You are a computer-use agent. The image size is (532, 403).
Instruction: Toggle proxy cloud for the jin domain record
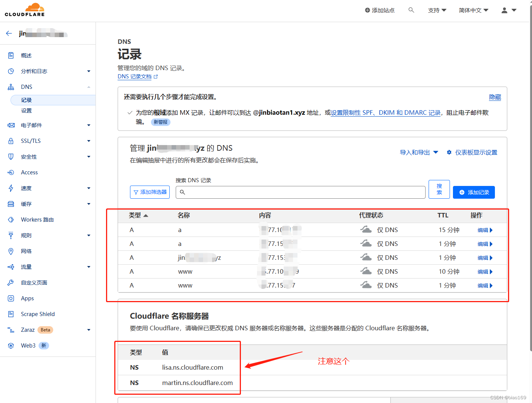click(366, 257)
